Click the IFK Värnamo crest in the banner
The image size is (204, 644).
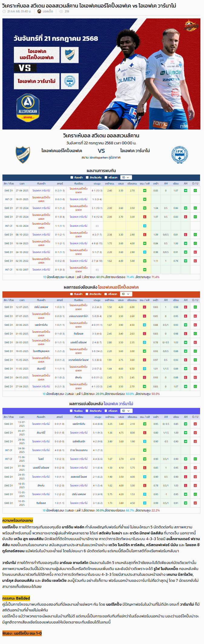[70, 81]
